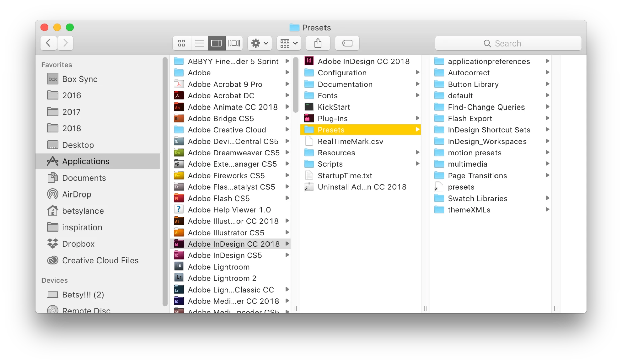Open the Page Transitions folder
This screenshot has height=364, width=622.
pyautogui.click(x=491, y=176)
